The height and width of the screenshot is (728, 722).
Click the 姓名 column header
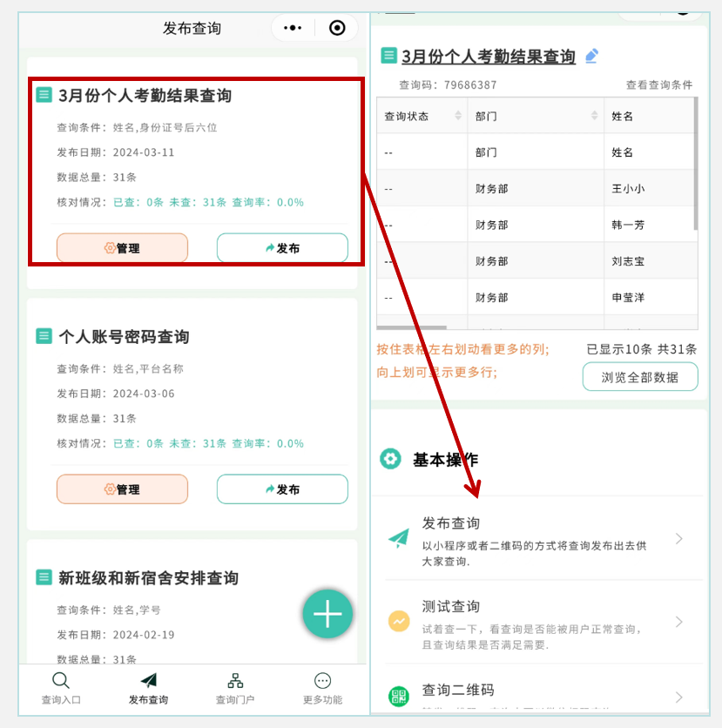[x=651, y=116]
